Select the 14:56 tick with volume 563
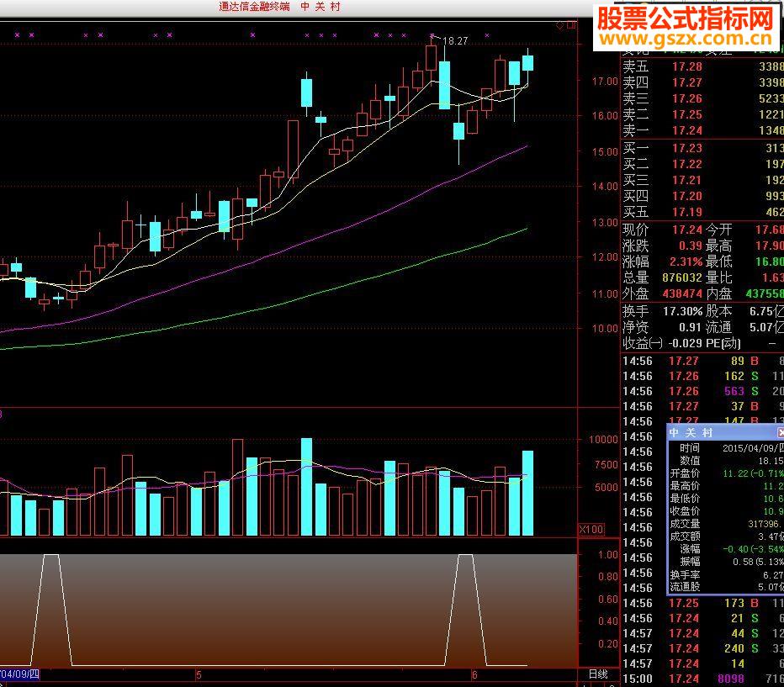This screenshot has height=687, width=784. tap(702, 391)
